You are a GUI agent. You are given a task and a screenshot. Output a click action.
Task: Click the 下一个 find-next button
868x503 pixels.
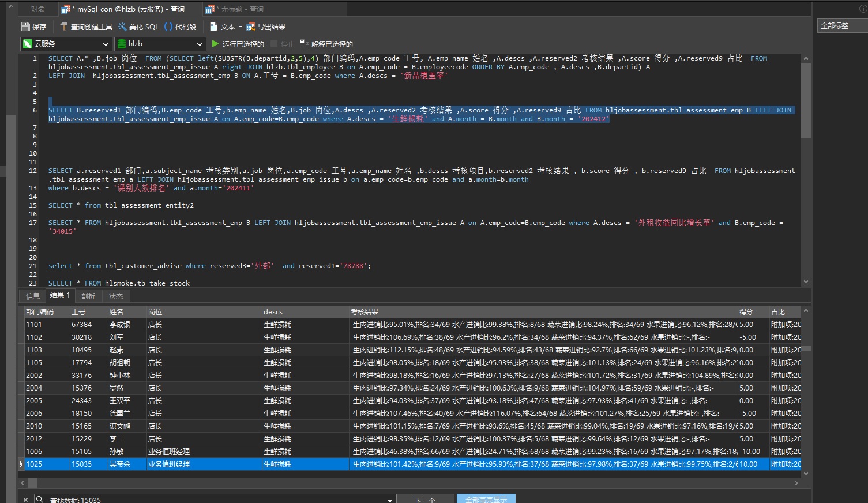425,500
